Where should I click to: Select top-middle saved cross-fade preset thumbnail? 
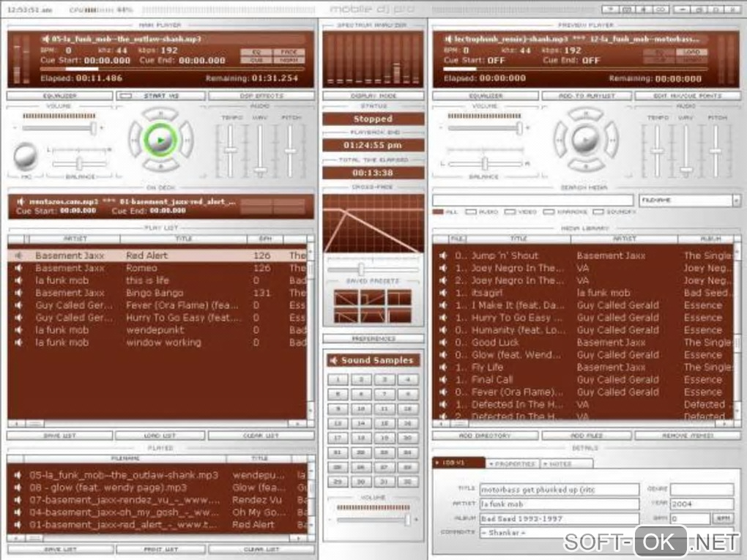(x=373, y=298)
